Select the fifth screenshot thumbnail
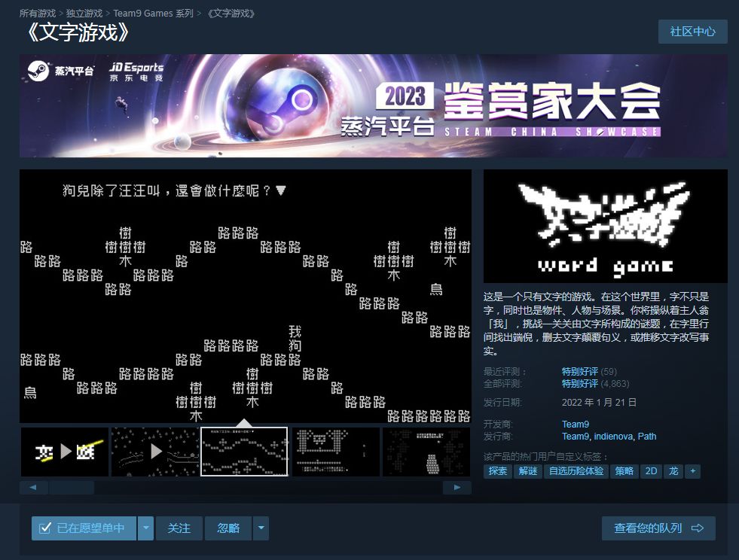Screen dimensions: 739x560 (x=426, y=452)
